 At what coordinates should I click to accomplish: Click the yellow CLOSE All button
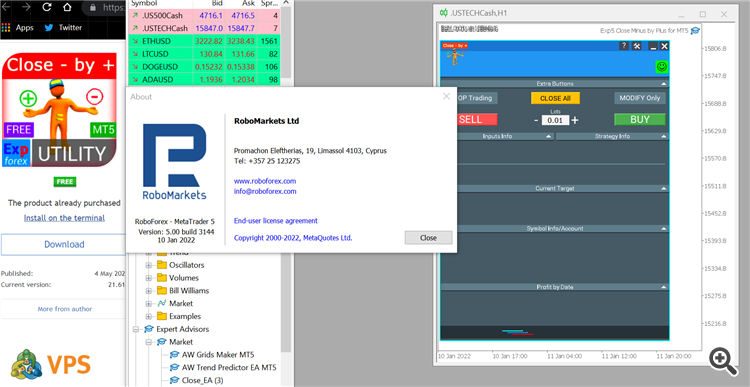(555, 98)
